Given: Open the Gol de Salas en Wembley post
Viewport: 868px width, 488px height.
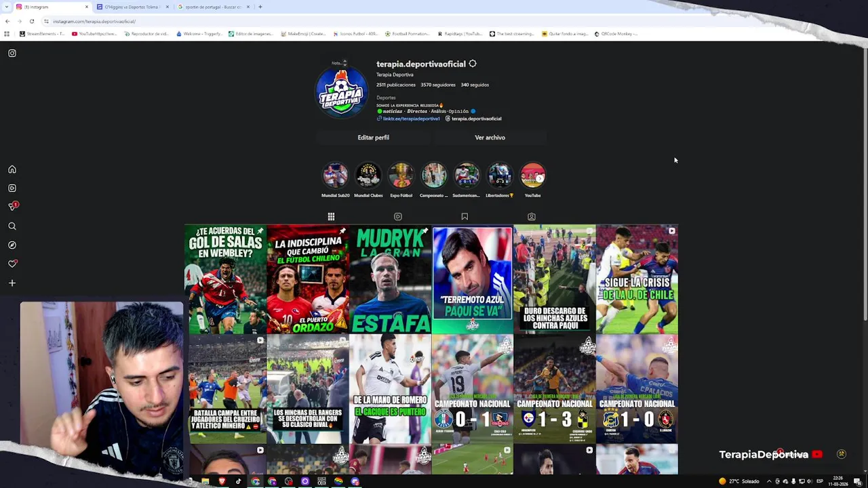Looking at the screenshot, I should (226, 279).
